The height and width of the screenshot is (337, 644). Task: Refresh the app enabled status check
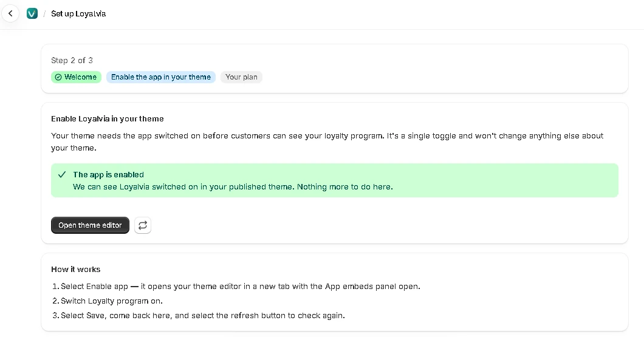143,225
